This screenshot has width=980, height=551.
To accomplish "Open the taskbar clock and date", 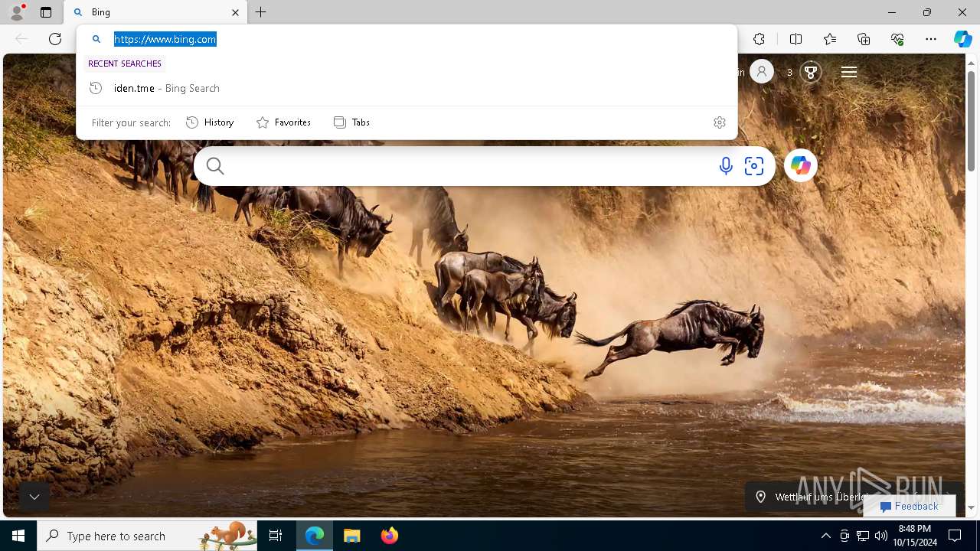I will [915, 536].
